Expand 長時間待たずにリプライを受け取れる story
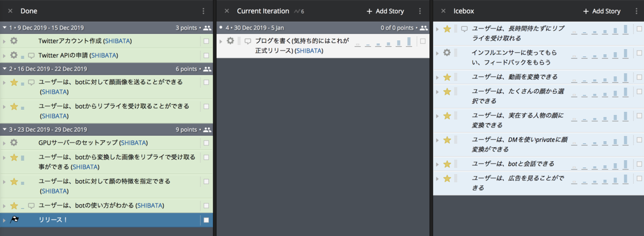The image size is (644, 236). (437, 28)
